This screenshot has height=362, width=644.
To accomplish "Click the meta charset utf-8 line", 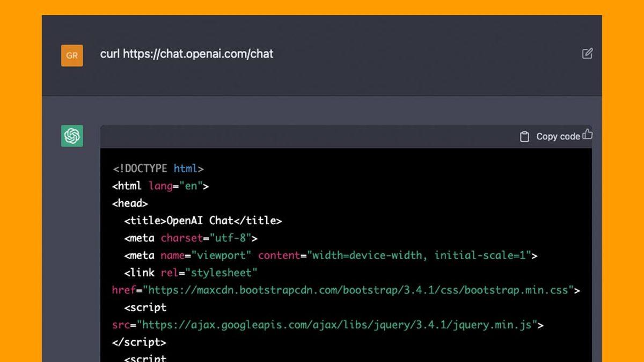I will pyautogui.click(x=191, y=238).
